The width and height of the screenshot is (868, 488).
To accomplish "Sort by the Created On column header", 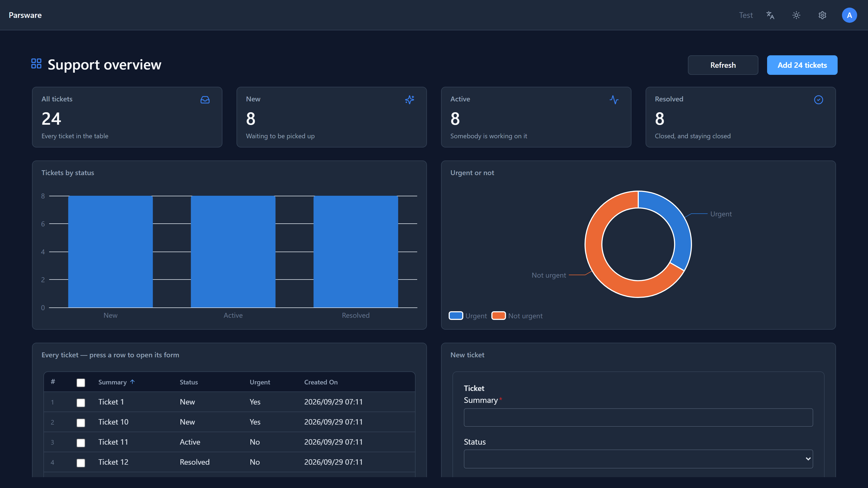I will pyautogui.click(x=321, y=382).
